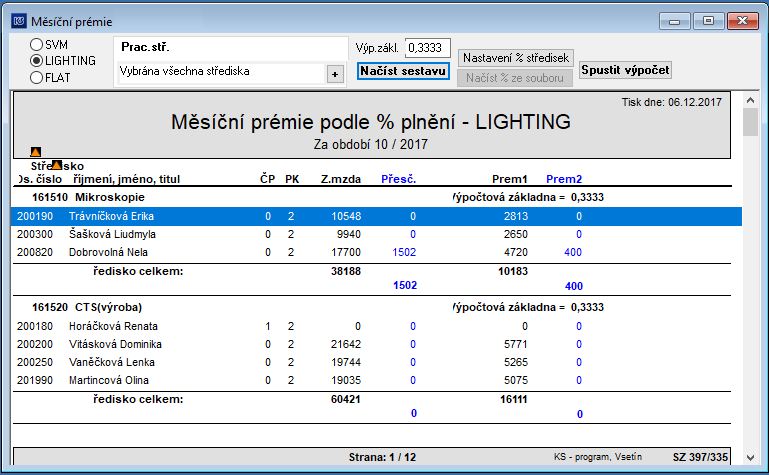Select row Martincová Olina

(x=376, y=380)
